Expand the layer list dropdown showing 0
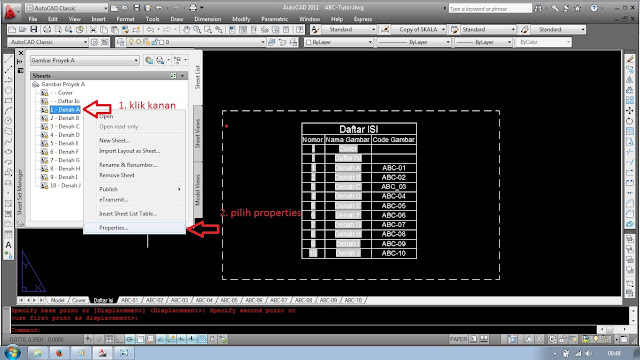Image resolution: width=640 pixels, height=360 pixels. [x=197, y=42]
